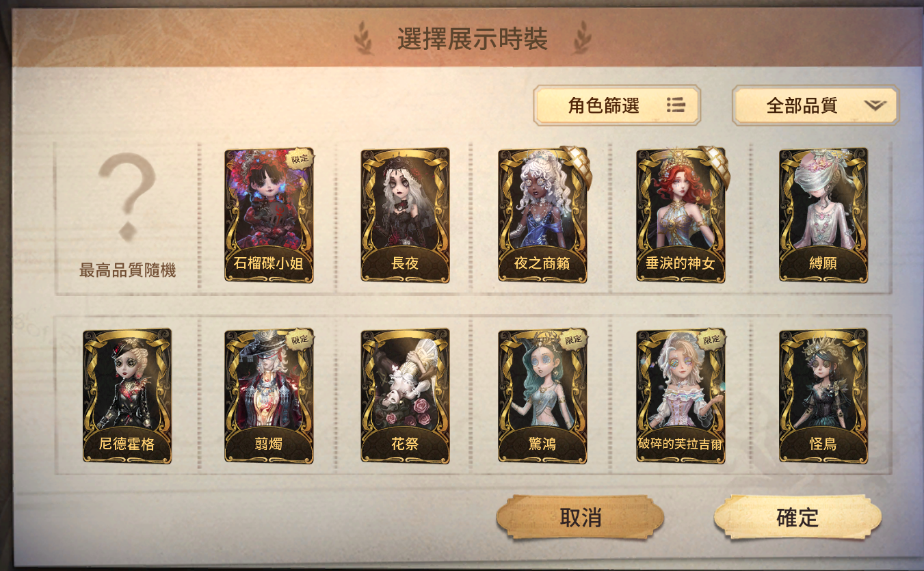Pick the 翦燭 costume card

point(269,396)
